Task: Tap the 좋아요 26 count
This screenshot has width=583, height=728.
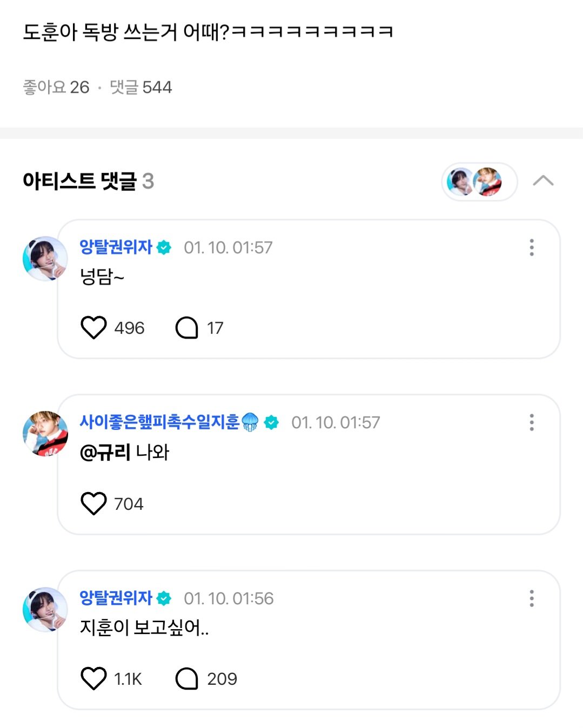Action: [56, 87]
